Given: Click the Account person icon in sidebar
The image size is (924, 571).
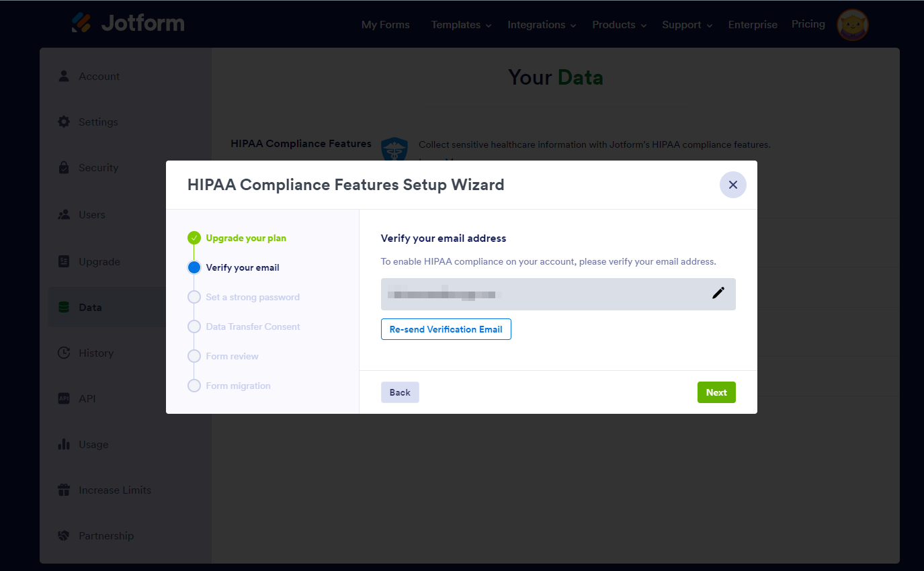Looking at the screenshot, I should [x=64, y=76].
